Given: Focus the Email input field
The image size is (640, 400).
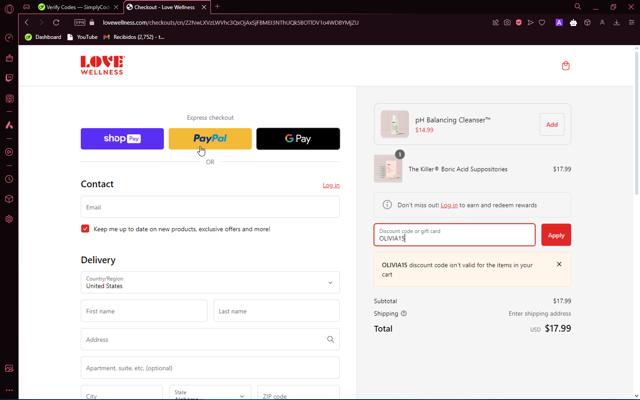Looking at the screenshot, I should click(x=210, y=207).
